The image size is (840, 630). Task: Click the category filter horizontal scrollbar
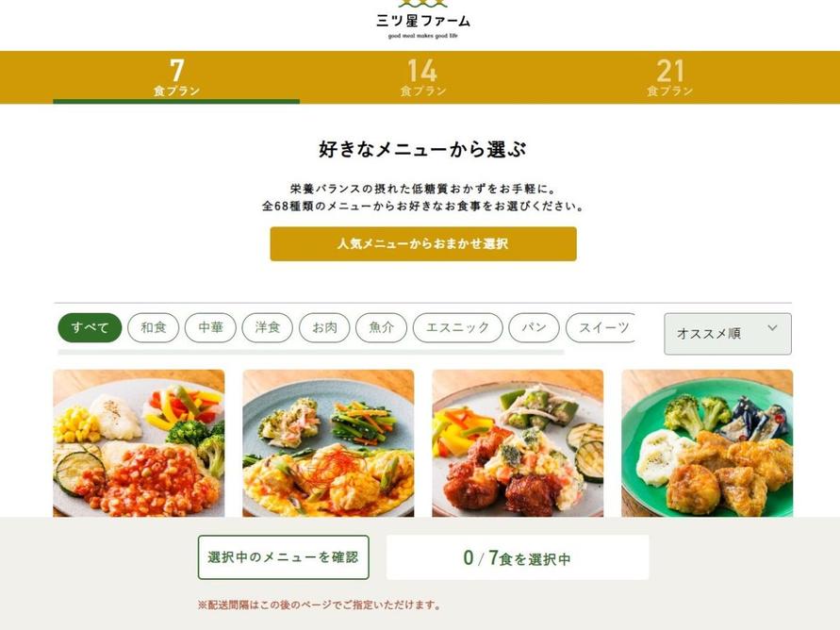(311, 352)
